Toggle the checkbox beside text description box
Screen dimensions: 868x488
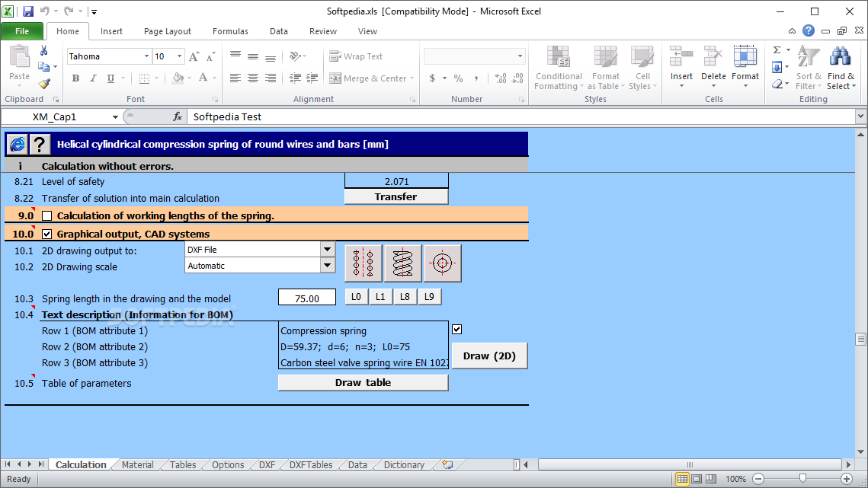pos(456,329)
